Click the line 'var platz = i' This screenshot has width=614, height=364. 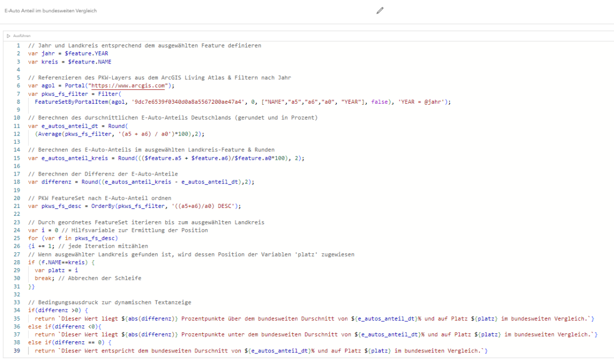(57, 270)
